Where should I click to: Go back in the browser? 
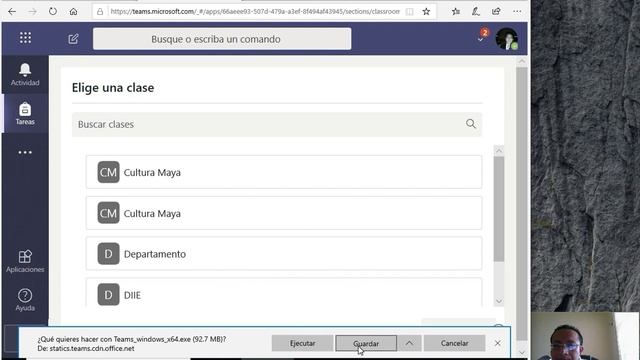[12, 11]
